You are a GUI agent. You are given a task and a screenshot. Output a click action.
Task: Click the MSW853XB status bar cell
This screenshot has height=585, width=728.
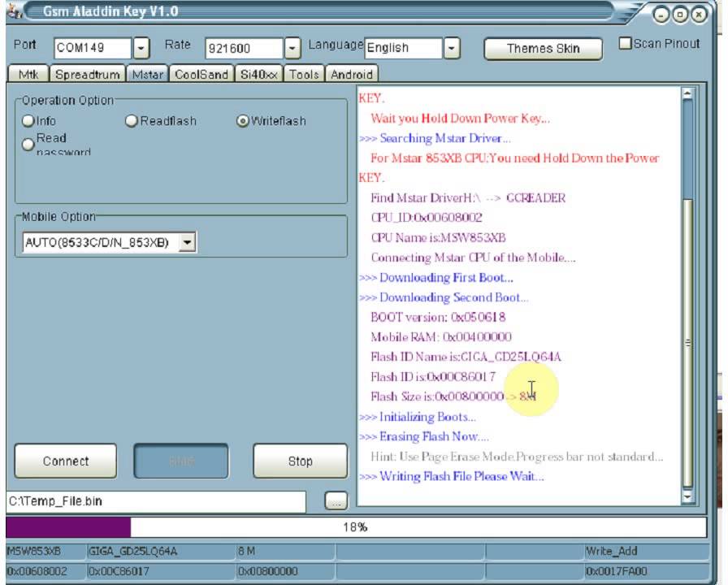point(45,552)
